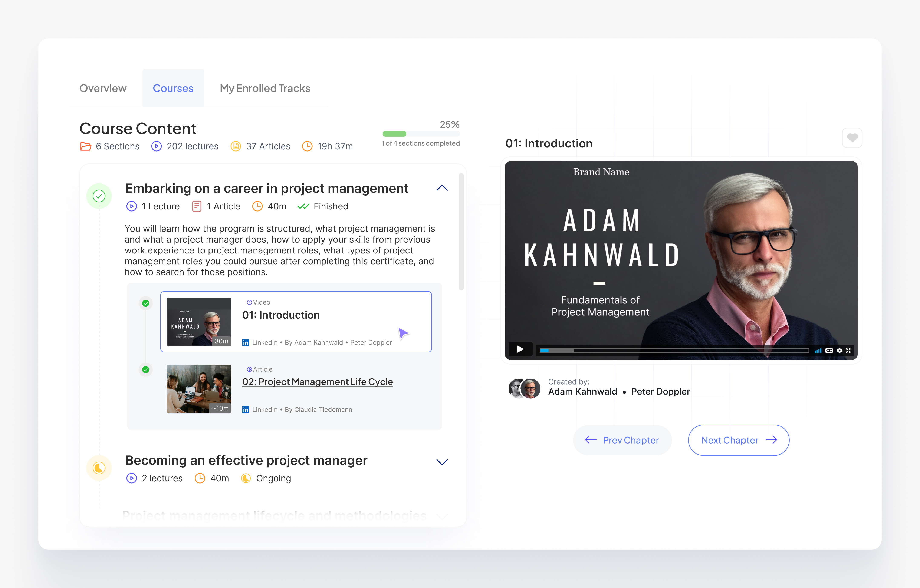
Task: Click the document icon next to 37 Articles
Action: click(x=236, y=146)
